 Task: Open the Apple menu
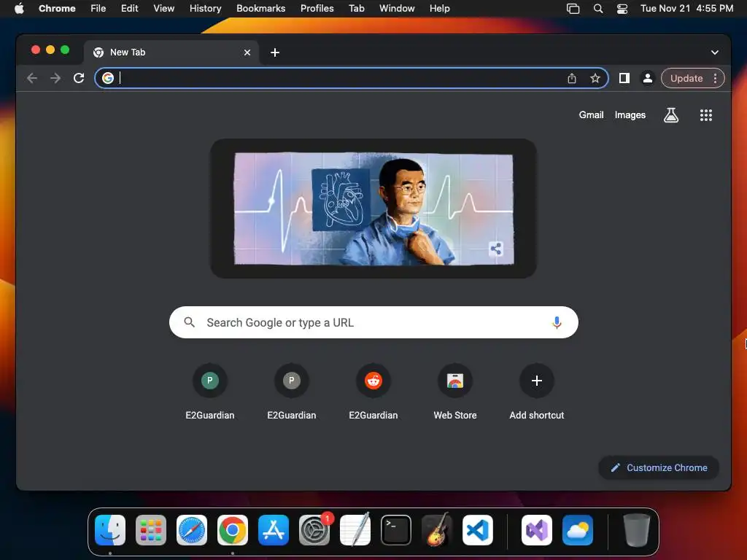pos(19,8)
